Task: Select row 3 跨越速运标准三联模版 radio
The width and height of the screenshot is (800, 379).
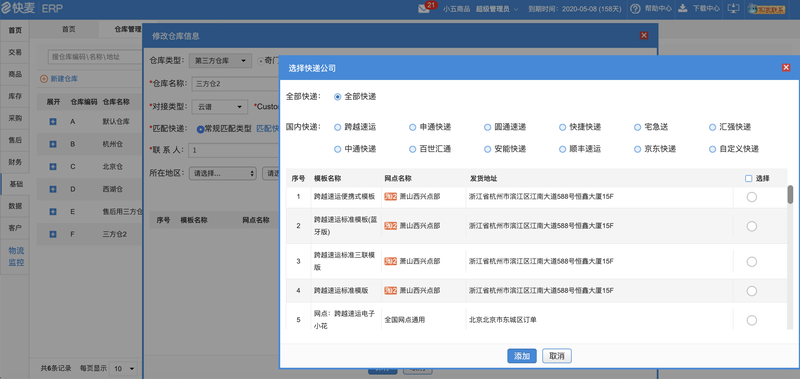Action: [x=752, y=262]
